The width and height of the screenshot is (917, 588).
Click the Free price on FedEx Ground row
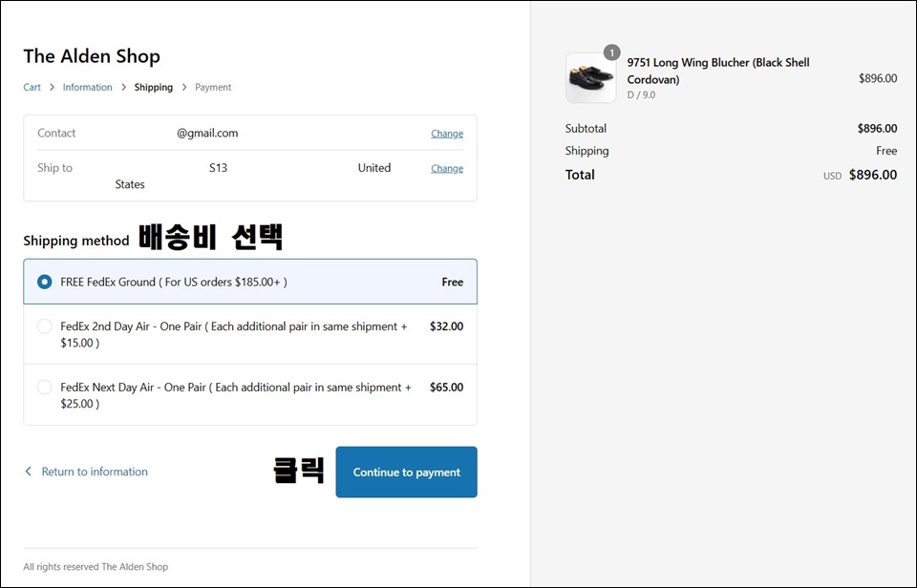452,282
